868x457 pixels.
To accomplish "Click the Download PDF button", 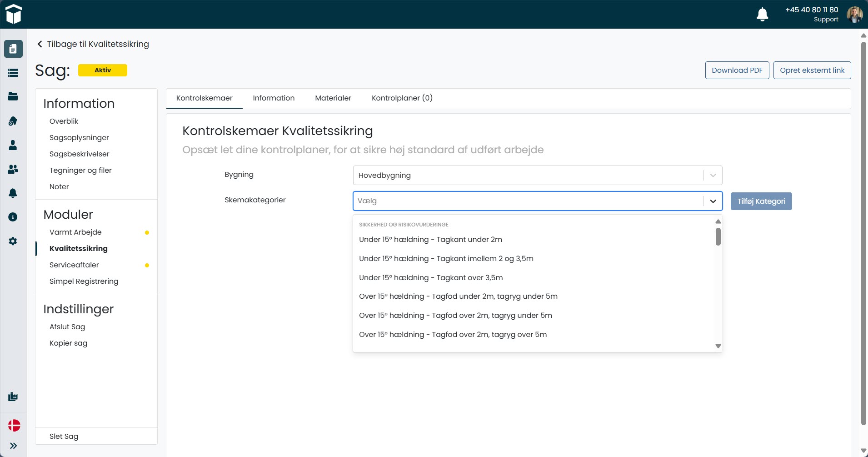I will click(737, 70).
